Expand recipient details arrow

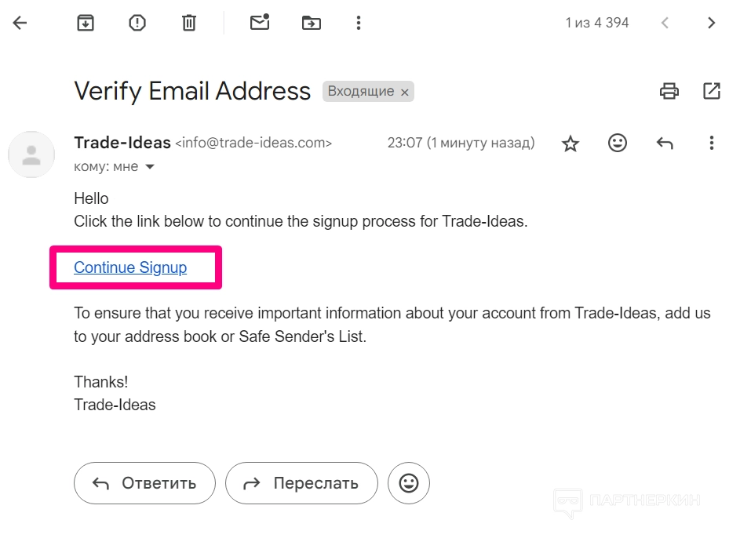coord(150,167)
